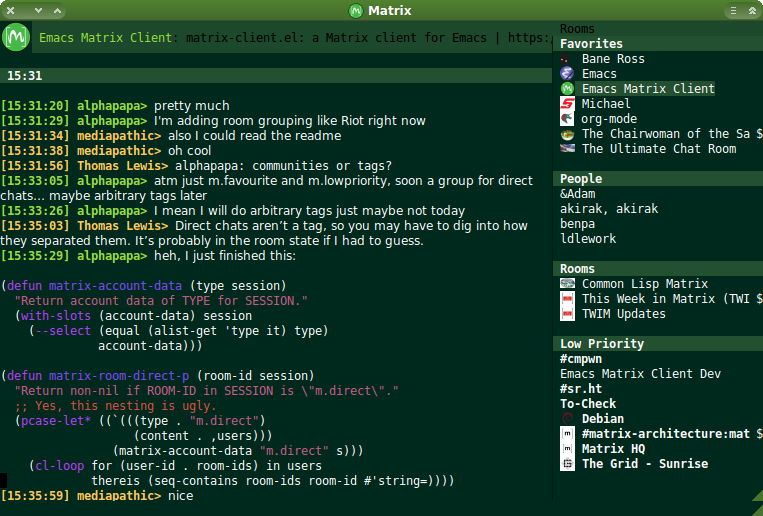Click the pcase-let* keyword in code
This screenshot has height=516, width=763.
pos(56,421)
